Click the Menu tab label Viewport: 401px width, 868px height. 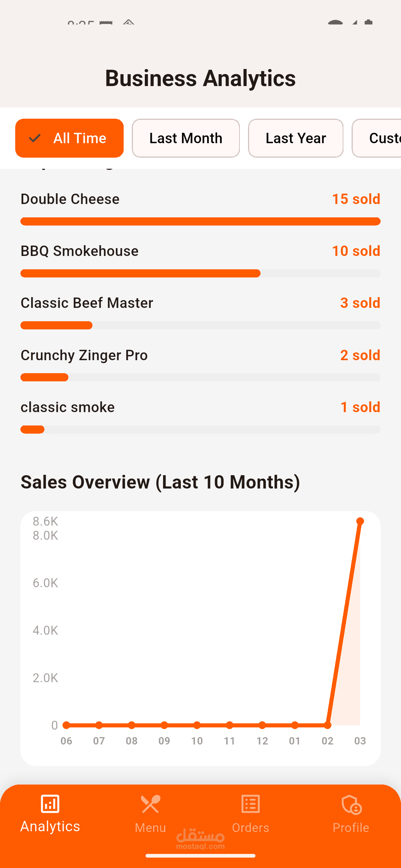[150, 828]
